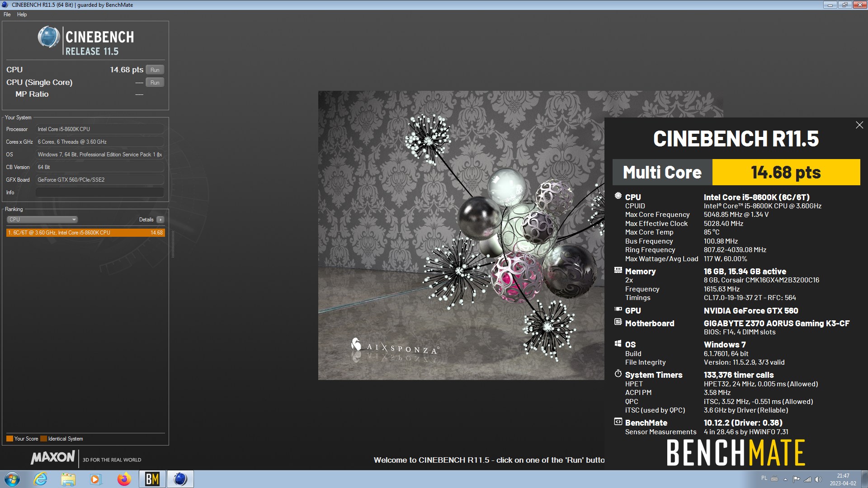Click the CPU 14.68 pts score value
This screenshot has width=868, height=488.
tap(127, 70)
